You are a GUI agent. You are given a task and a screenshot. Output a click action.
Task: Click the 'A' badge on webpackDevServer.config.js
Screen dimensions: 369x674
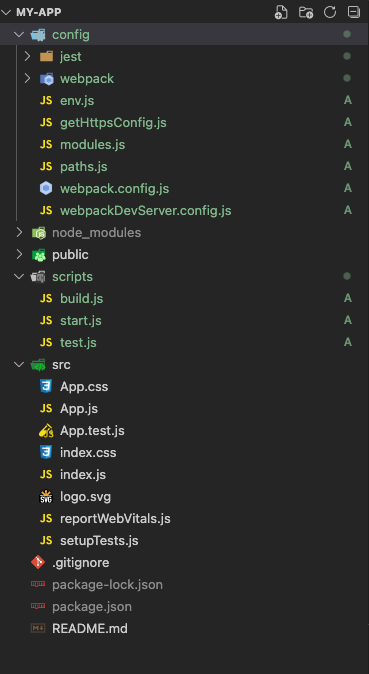point(347,210)
